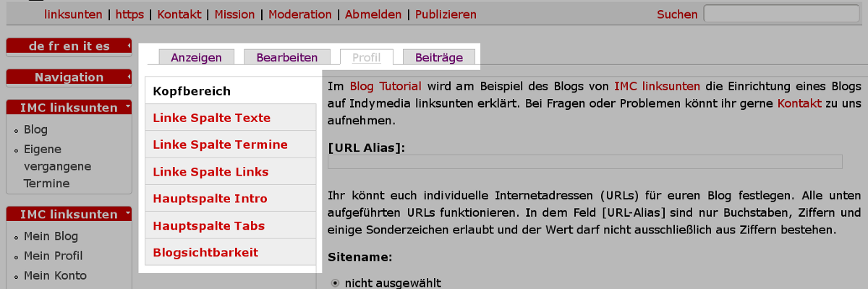868x289 pixels.
Task: Open the Blogsichtbarkeit section
Action: (x=205, y=252)
